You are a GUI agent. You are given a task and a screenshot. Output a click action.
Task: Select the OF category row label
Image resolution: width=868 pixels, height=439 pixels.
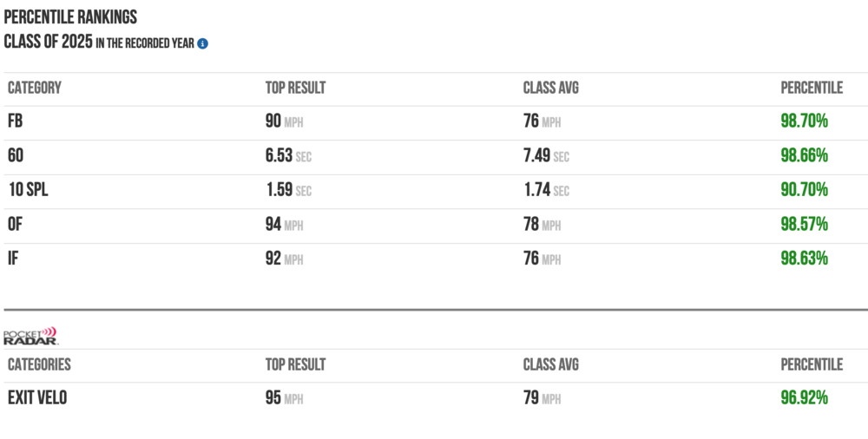(x=16, y=225)
